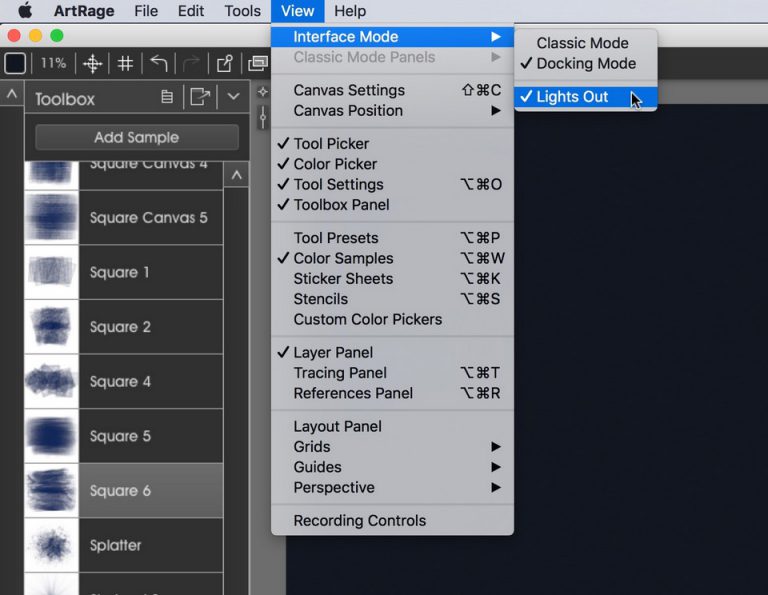The height and width of the screenshot is (595, 768).
Task: Toggle the Lights Out option
Action: [586, 96]
